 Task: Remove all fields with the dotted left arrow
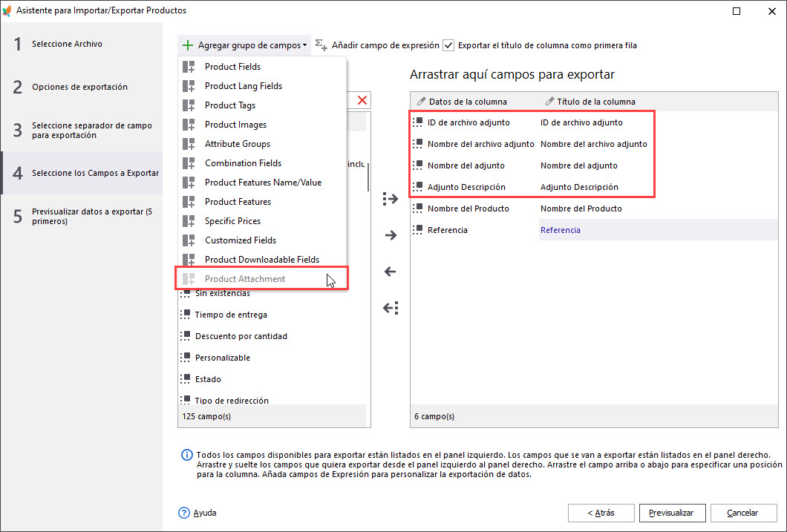coord(391,308)
